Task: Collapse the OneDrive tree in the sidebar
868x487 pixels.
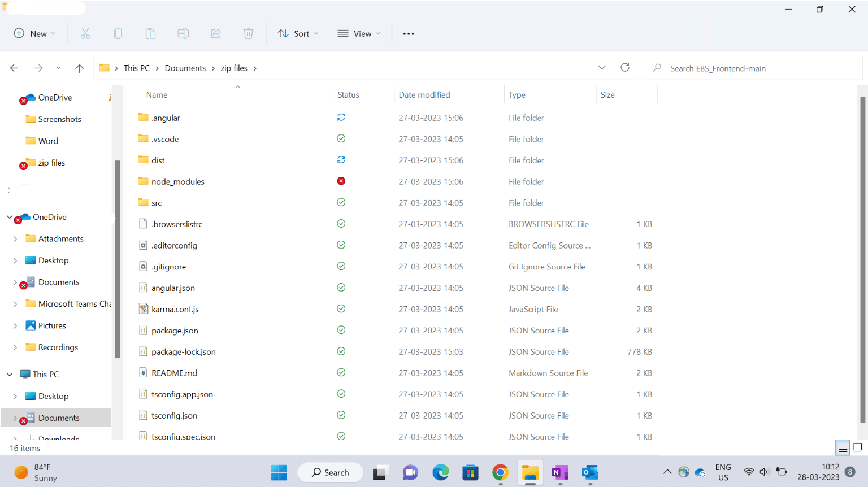Action: click(9, 217)
